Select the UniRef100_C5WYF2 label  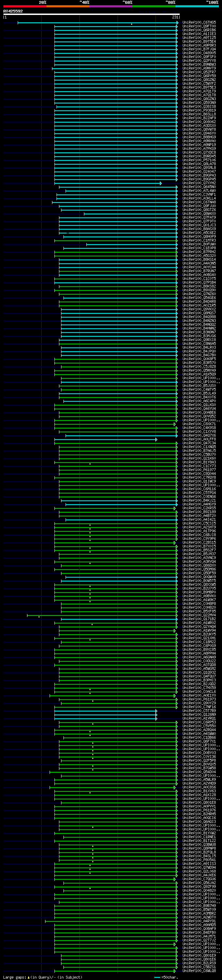coord(199,84)
